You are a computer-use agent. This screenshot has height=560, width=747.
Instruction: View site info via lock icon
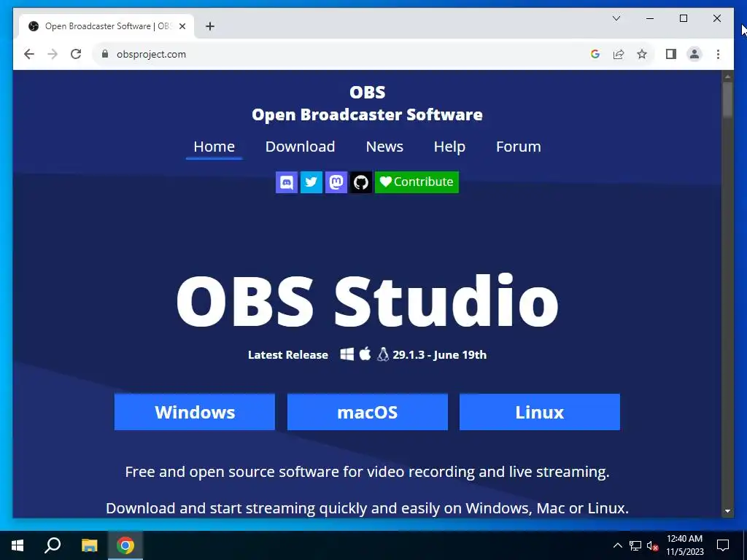point(105,54)
